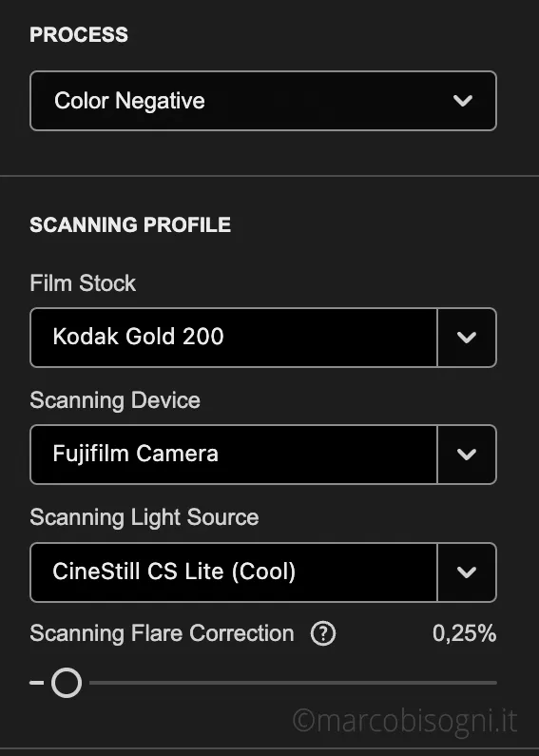Expand the Color Negative process chevron
This screenshot has width=539, height=756.
coord(463,101)
